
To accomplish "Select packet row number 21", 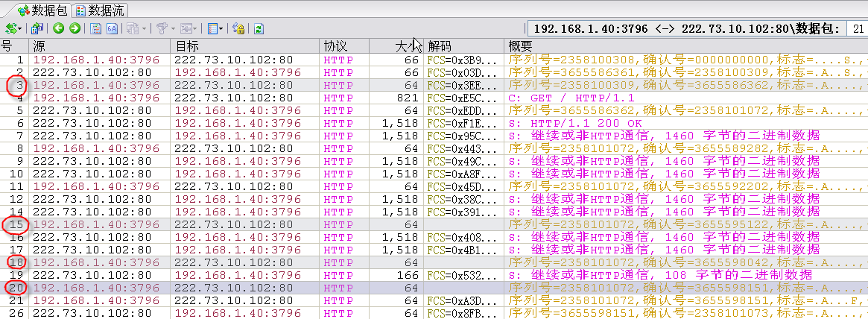I will [434, 300].
